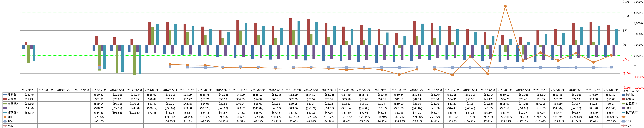Viewport: 644px width, 128px height.
Task: Click the EBIT cell ($37.40) for 2021/03/31
Action: point(611,108)
